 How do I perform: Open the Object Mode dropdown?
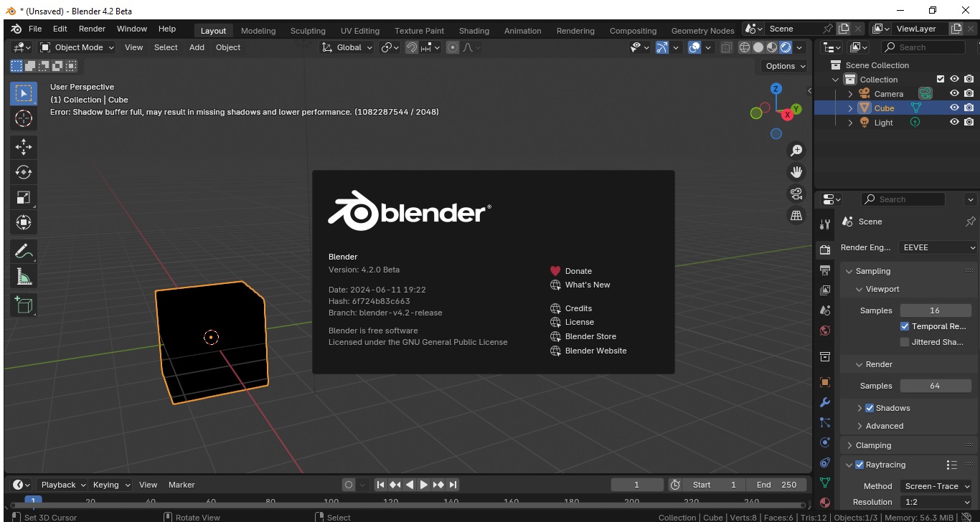tap(77, 47)
